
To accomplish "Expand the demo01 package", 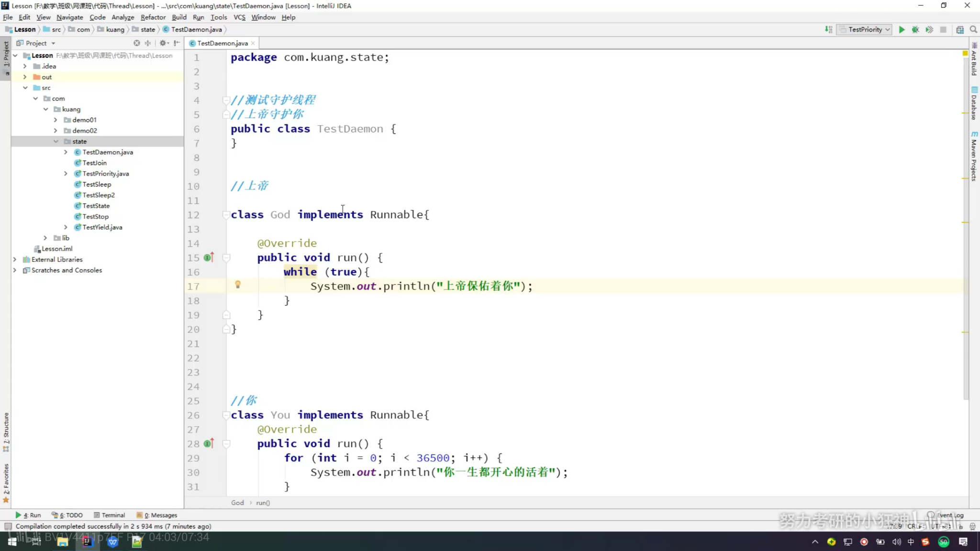I will coord(56,120).
